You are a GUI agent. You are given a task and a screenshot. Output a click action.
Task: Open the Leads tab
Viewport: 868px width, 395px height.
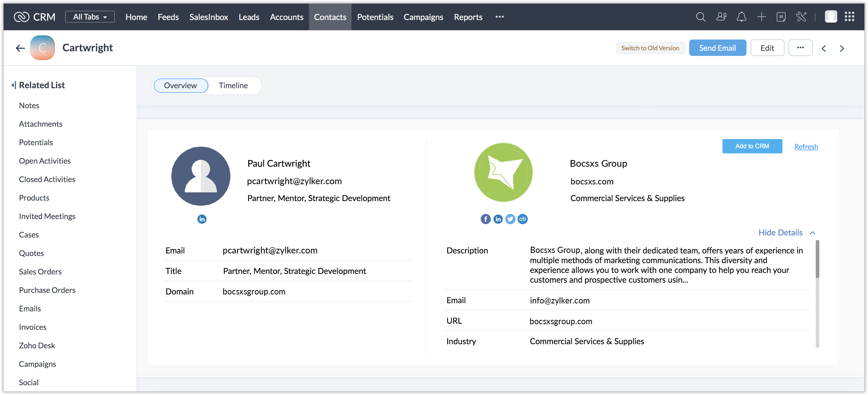[249, 17]
